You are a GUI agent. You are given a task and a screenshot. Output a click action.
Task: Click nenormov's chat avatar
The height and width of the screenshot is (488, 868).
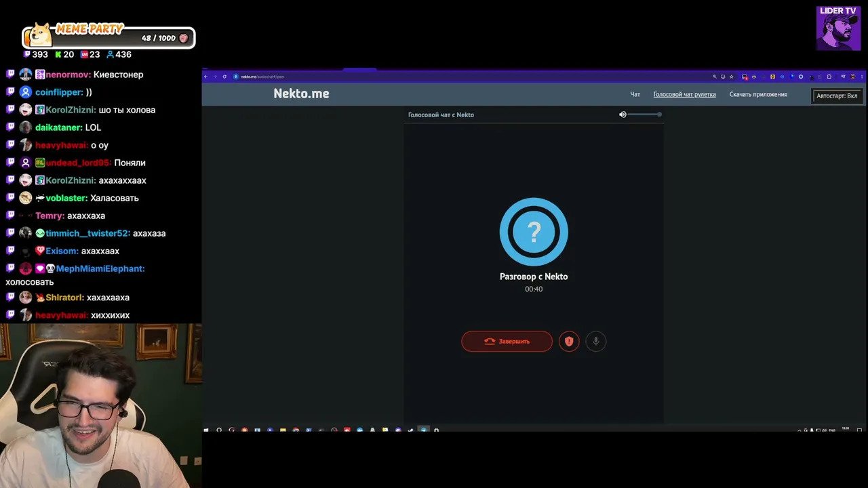(25, 75)
